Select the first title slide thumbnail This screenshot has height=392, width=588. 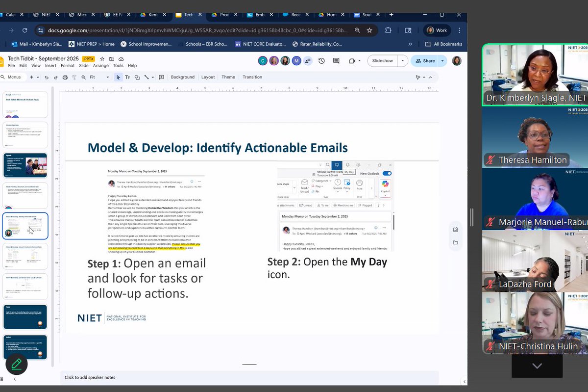(x=25, y=105)
